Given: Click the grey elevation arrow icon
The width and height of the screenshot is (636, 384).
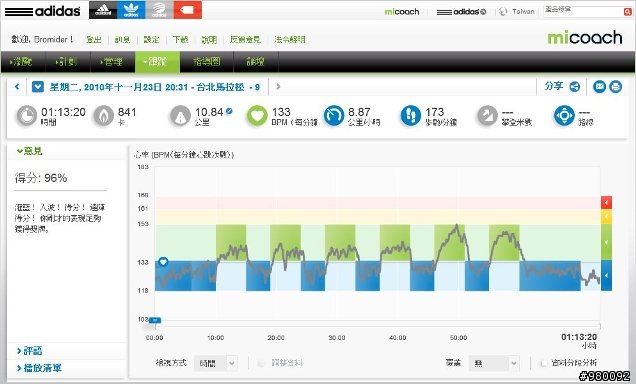Looking at the screenshot, I should [x=487, y=116].
